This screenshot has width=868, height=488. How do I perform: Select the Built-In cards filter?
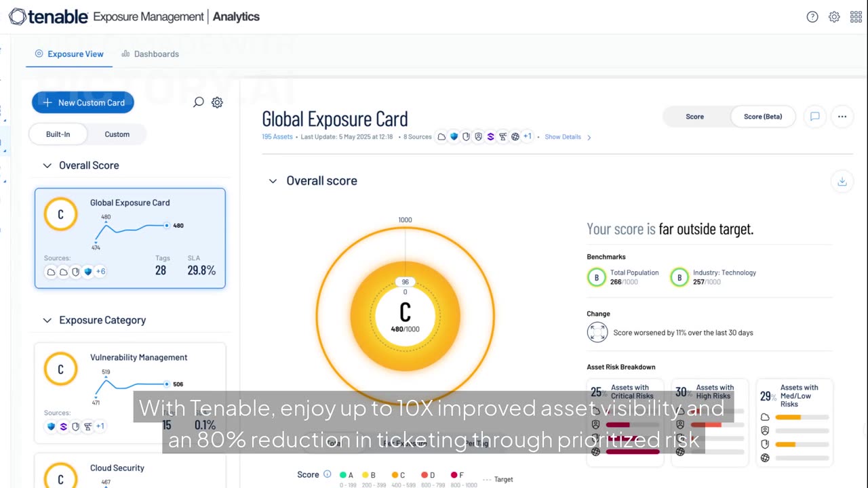(x=58, y=134)
